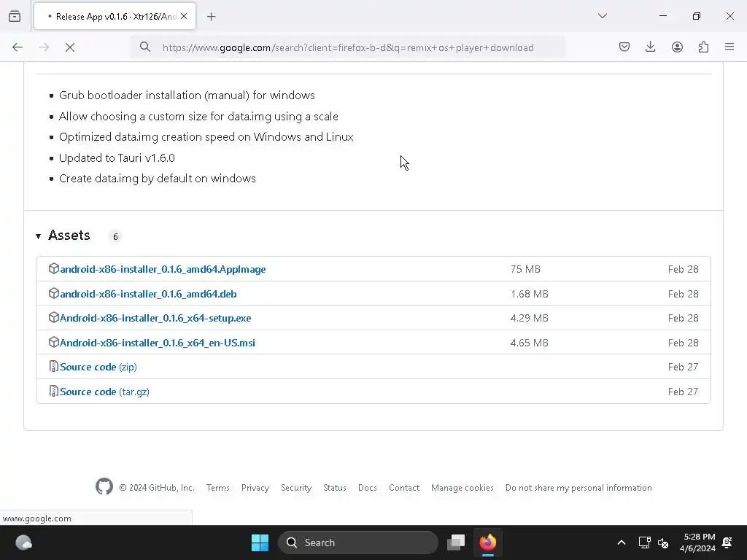Open the Contact footer link

[404, 488]
